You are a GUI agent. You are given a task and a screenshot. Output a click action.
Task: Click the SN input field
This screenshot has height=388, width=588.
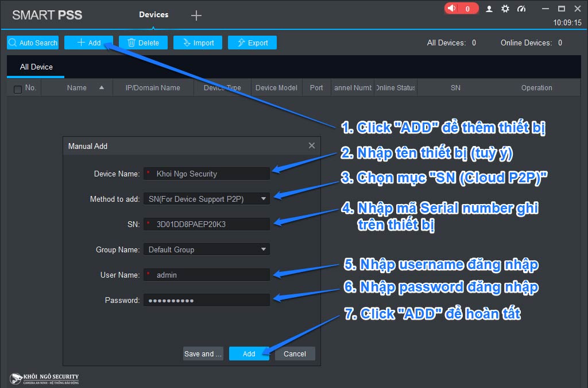coord(207,224)
